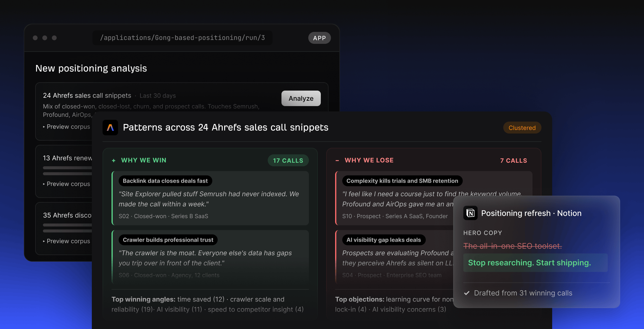Click the struck-through text The all-in-one SEO toolset.
This screenshot has height=329, width=644.
tap(513, 246)
